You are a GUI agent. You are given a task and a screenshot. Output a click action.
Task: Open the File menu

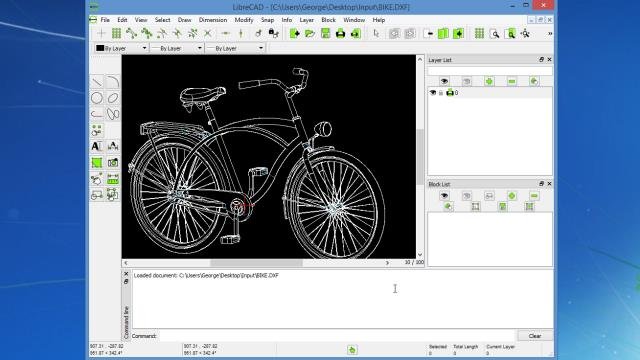coord(105,20)
